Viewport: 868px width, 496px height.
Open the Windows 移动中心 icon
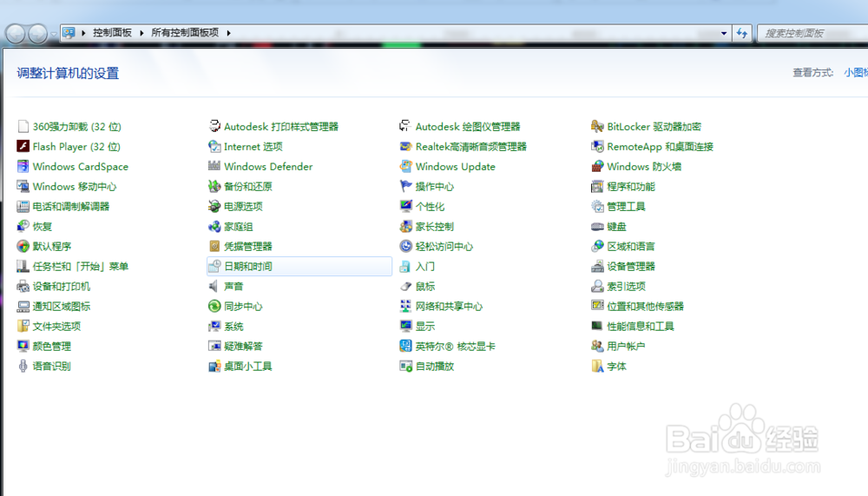tap(23, 186)
